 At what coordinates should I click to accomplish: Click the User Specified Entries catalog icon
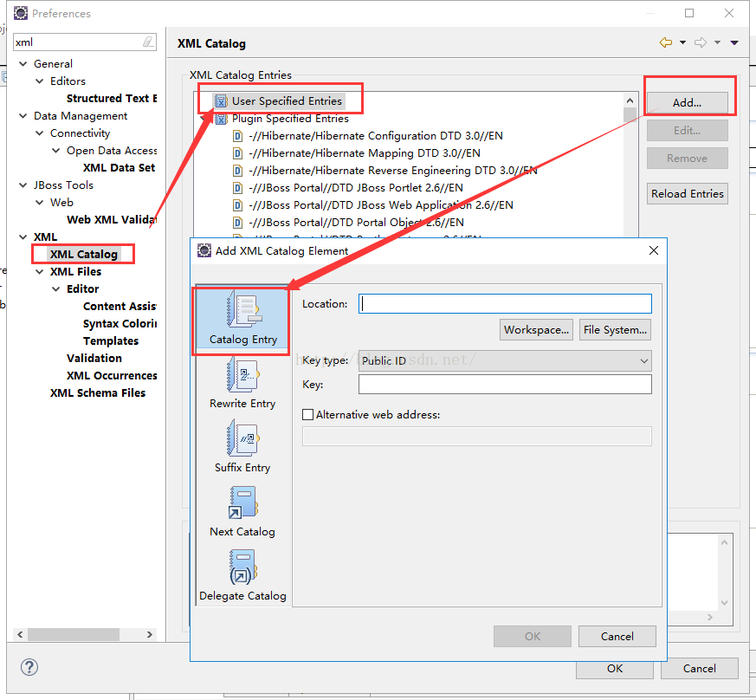tap(221, 101)
